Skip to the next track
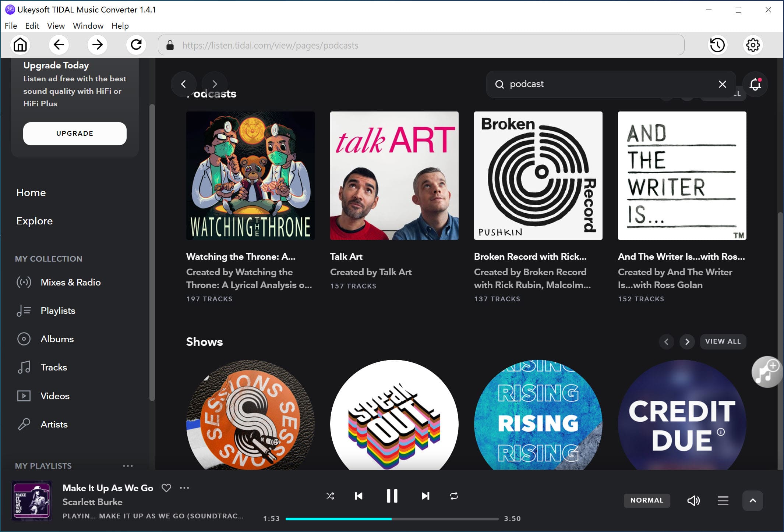This screenshot has height=532, width=784. [x=425, y=496]
